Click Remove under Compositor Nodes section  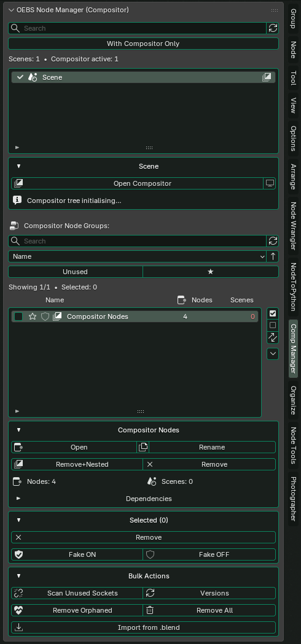209,464
